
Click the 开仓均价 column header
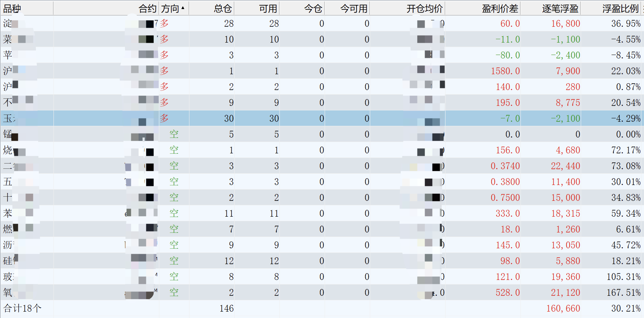(x=424, y=8)
